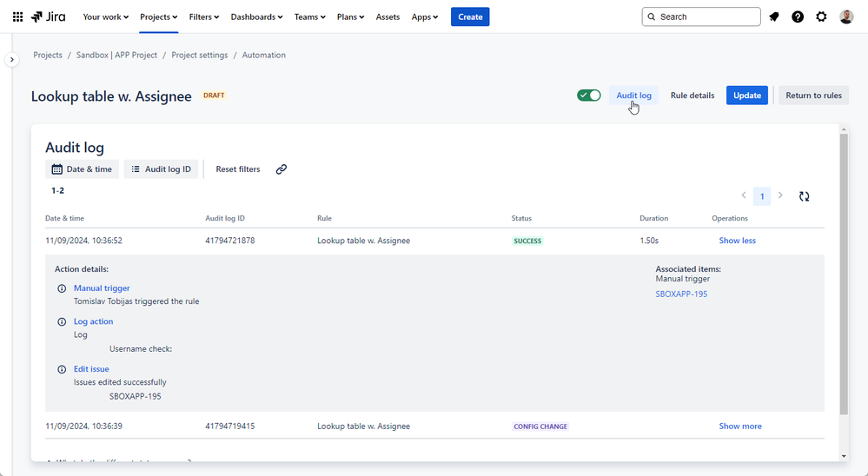The height and width of the screenshot is (476, 868).
Task: Expand the sidebar with the chevron
Action: 12,59
